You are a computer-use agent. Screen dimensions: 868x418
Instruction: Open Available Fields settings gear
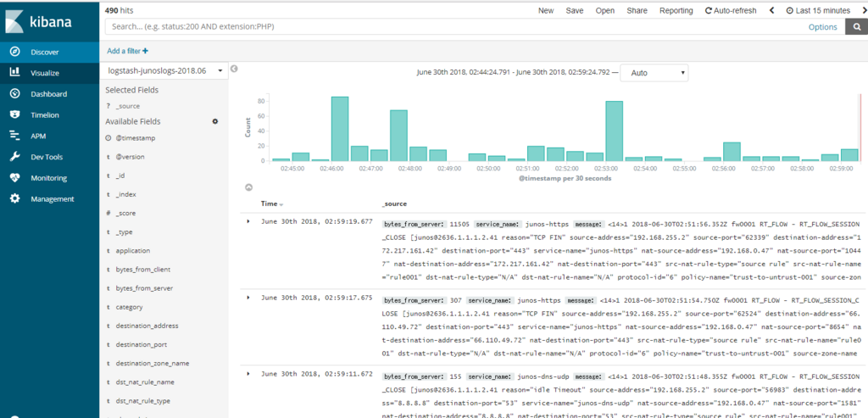(215, 121)
